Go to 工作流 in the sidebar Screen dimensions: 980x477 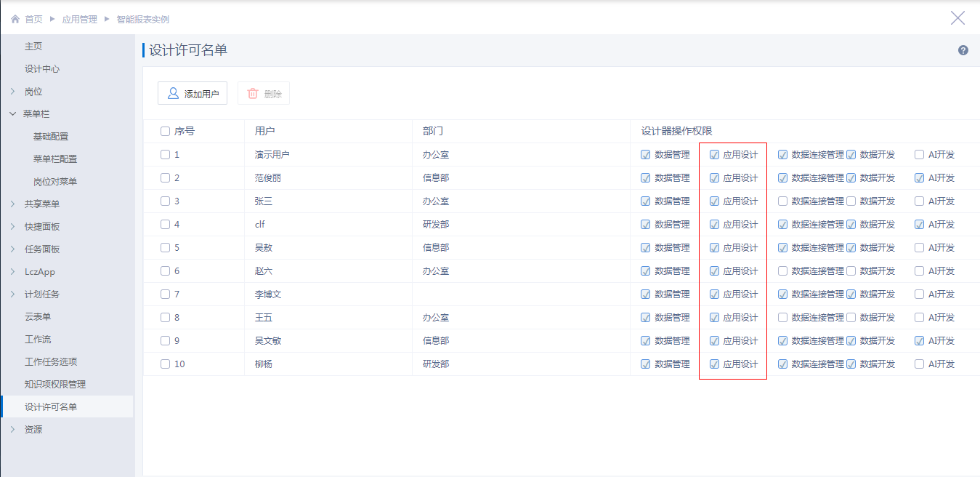coord(38,340)
